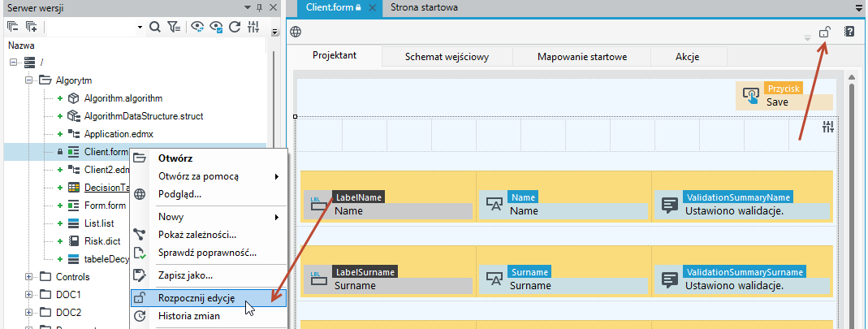Choose Rozpocznij edycję from context menu

tap(209, 298)
